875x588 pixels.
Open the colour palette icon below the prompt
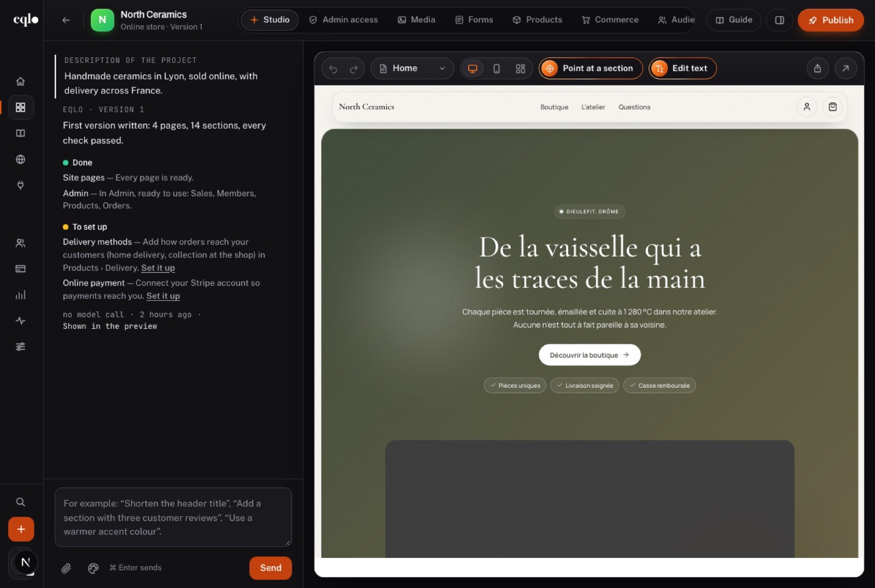click(94, 568)
